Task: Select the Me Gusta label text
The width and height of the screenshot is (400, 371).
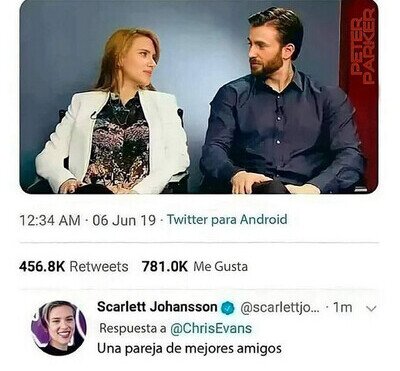Action: pos(221,267)
